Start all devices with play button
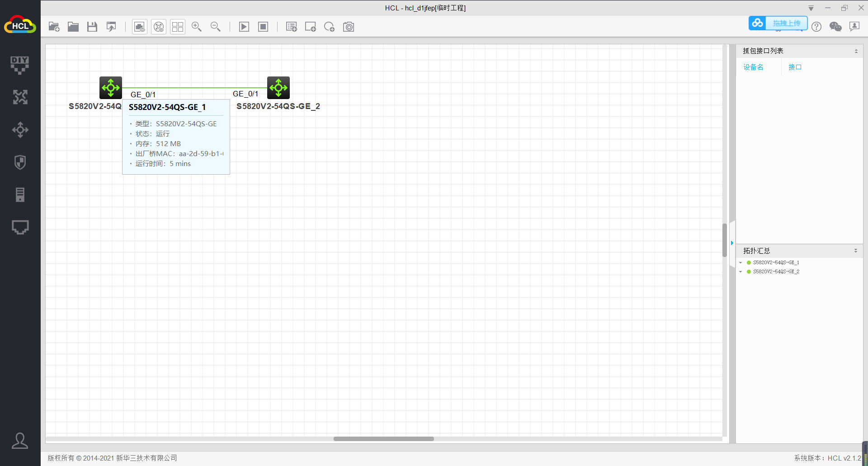 (x=244, y=27)
